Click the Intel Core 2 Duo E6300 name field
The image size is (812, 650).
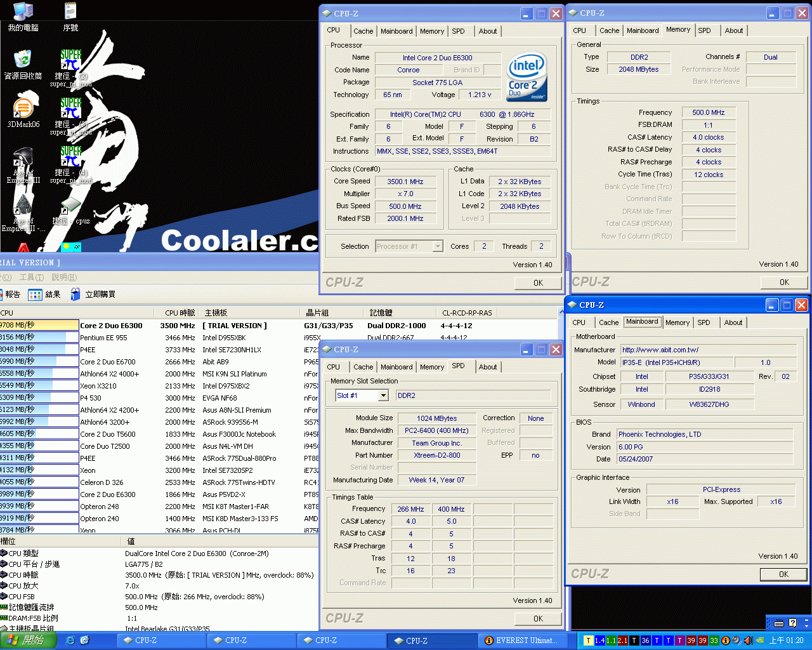pyautogui.click(x=437, y=58)
